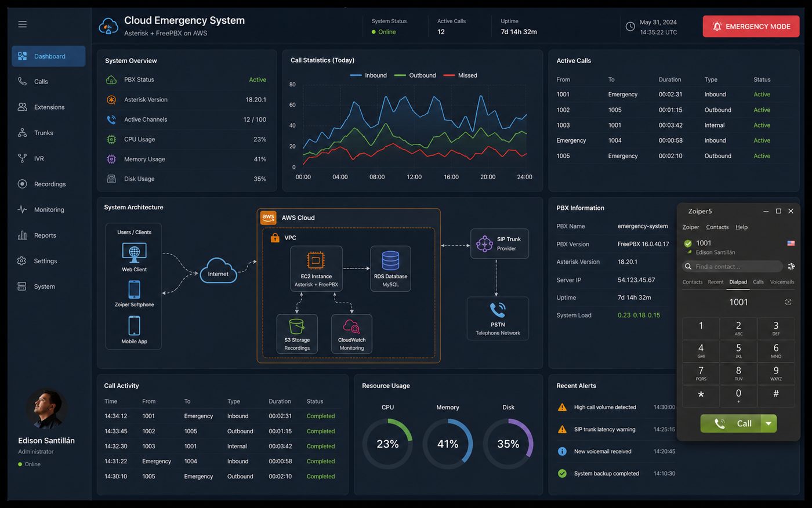
Task: Open the hamburger menu icon
Action: pyautogui.click(x=22, y=24)
